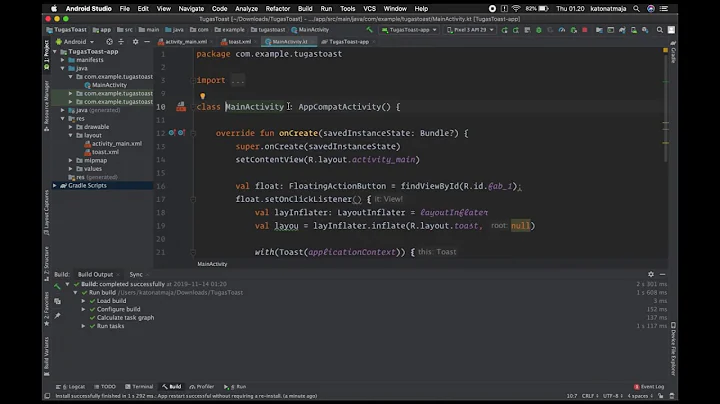Screen dimensions: 720x404
Task: Toggle the 1: Project tool window button
Action: click(x=46, y=54)
